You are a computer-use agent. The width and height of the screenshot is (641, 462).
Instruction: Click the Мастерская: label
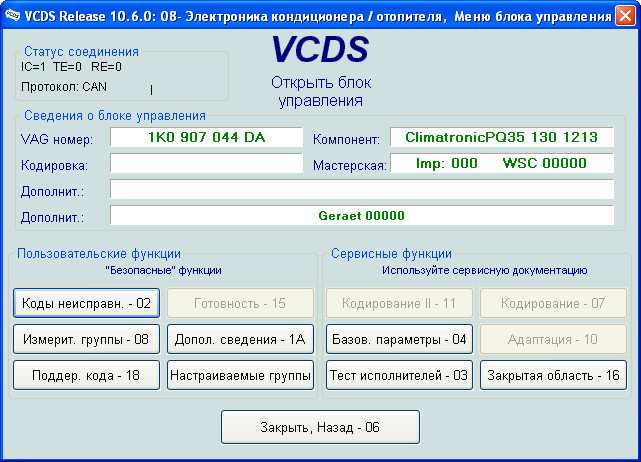(x=350, y=166)
